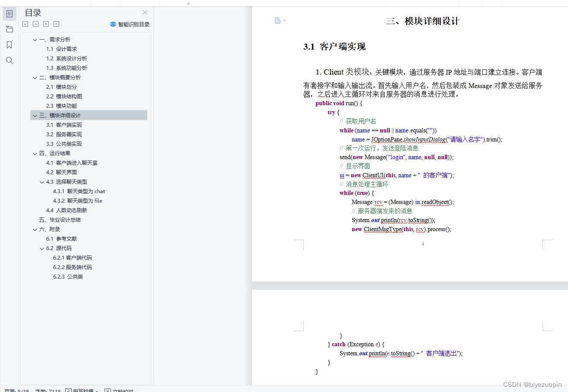Toggle smart outline recognition 智能识别目录

coord(129,24)
